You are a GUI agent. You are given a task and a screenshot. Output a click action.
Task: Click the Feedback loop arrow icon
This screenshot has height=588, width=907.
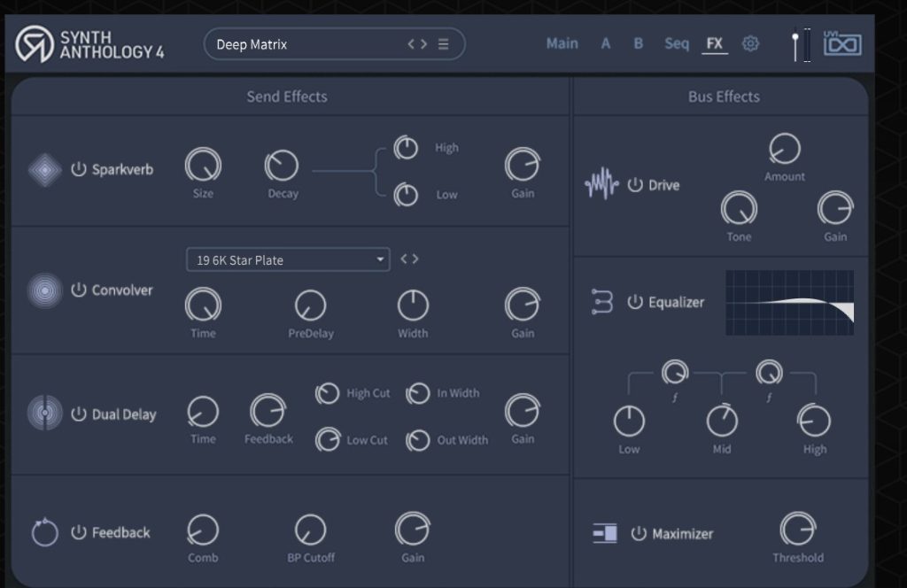click(44, 533)
